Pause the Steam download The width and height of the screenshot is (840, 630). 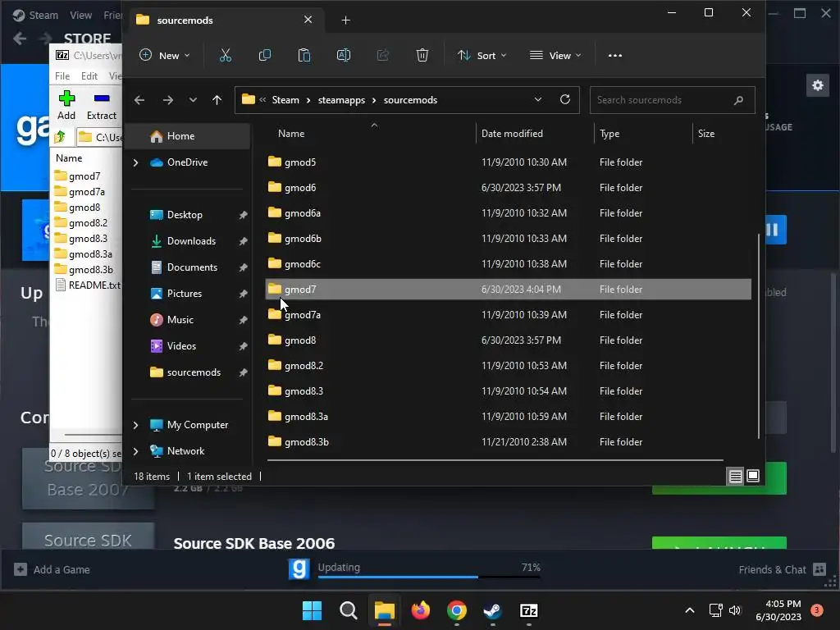tap(773, 230)
